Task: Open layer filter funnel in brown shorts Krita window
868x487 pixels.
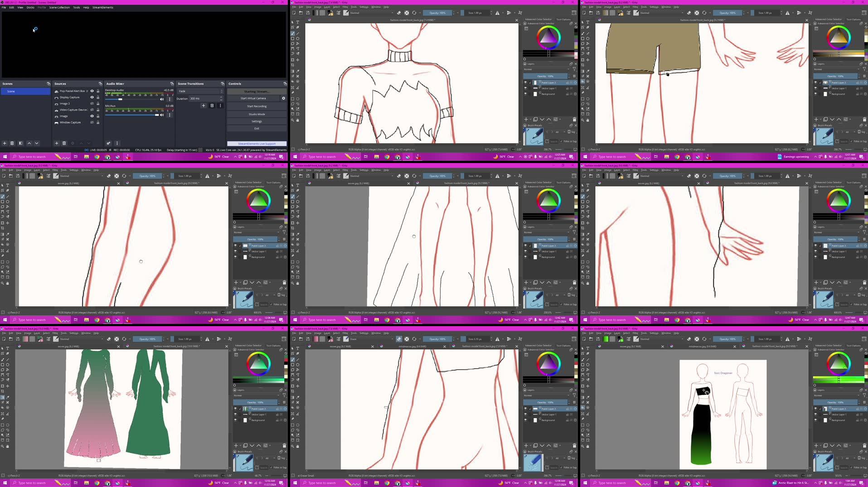Action: pos(864,69)
